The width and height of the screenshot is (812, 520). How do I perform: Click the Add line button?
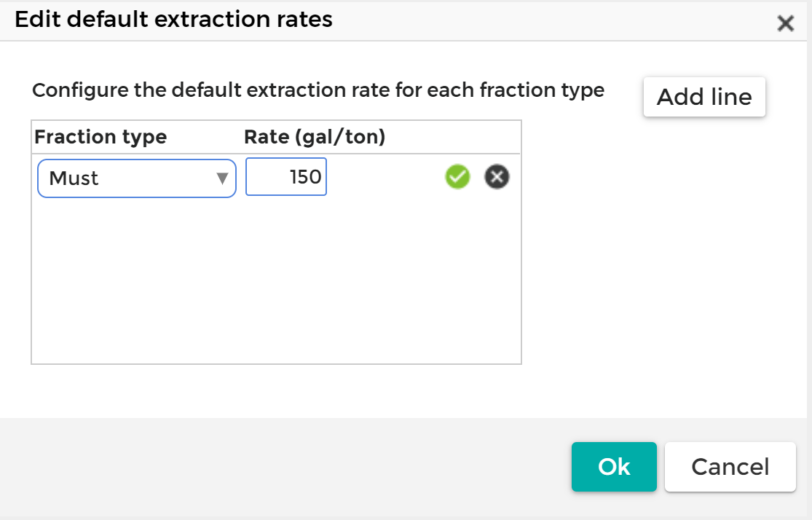(x=704, y=97)
